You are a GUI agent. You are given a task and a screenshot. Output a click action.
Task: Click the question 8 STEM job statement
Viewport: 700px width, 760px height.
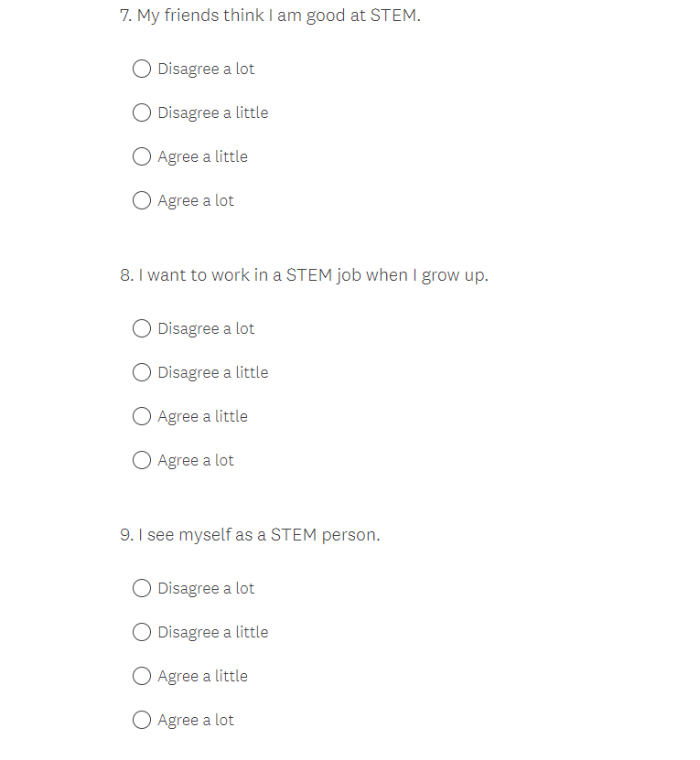(x=304, y=275)
